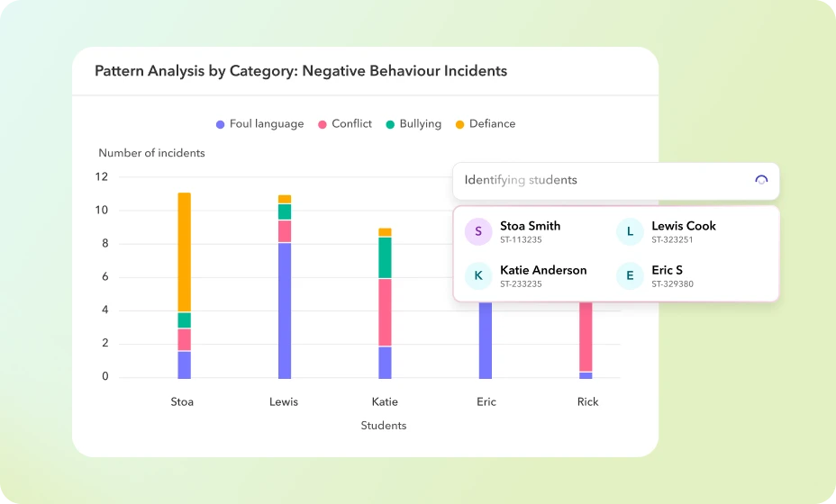Viewport: 836px width, 504px height.
Task: Click the Bullying legend dot
Action: (390, 125)
